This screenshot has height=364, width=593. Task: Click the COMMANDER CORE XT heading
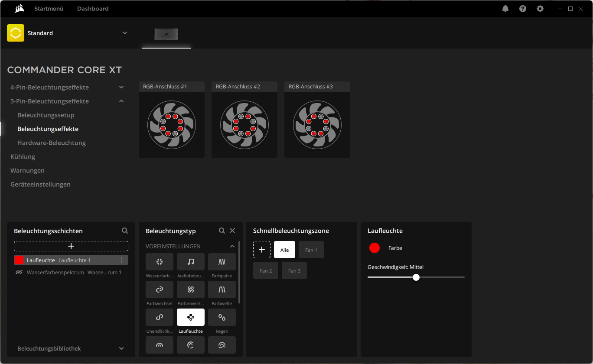coord(65,70)
